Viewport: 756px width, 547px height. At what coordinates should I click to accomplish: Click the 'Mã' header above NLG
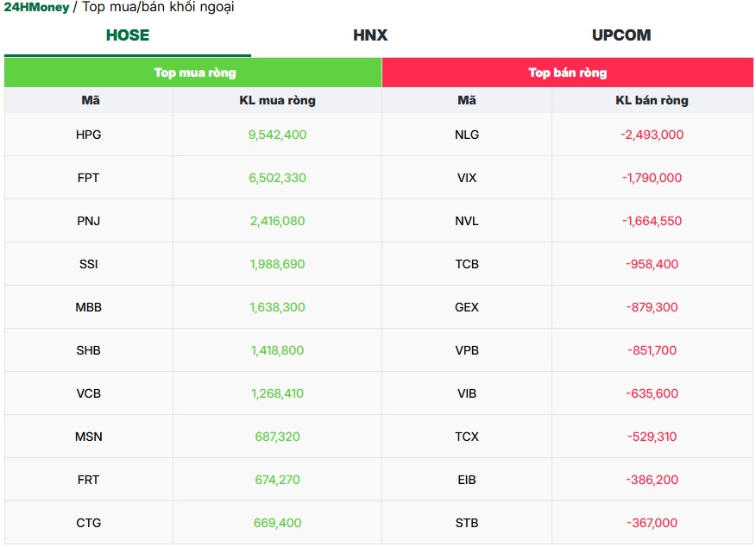(x=467, y=100)
